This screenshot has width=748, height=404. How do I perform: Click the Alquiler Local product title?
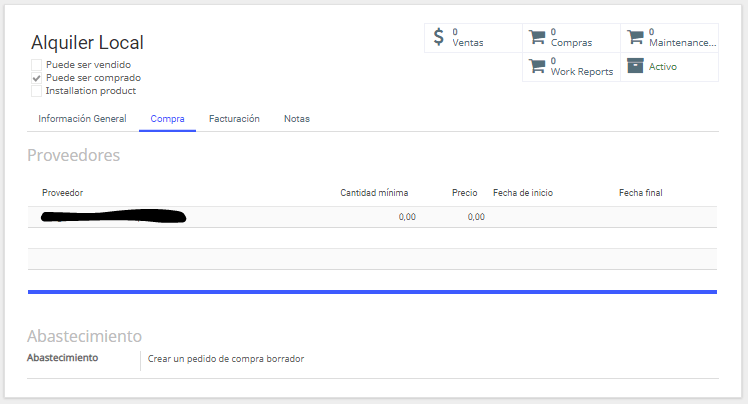(x=87, y=42)
